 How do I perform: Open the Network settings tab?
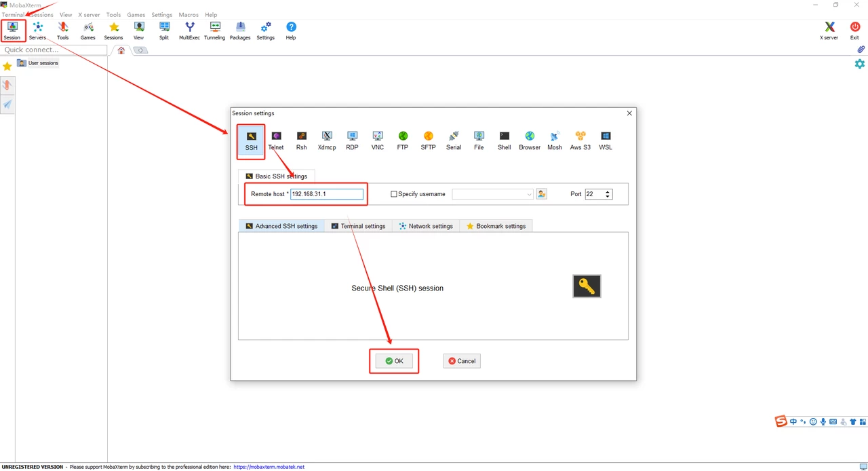coord(425,226)
